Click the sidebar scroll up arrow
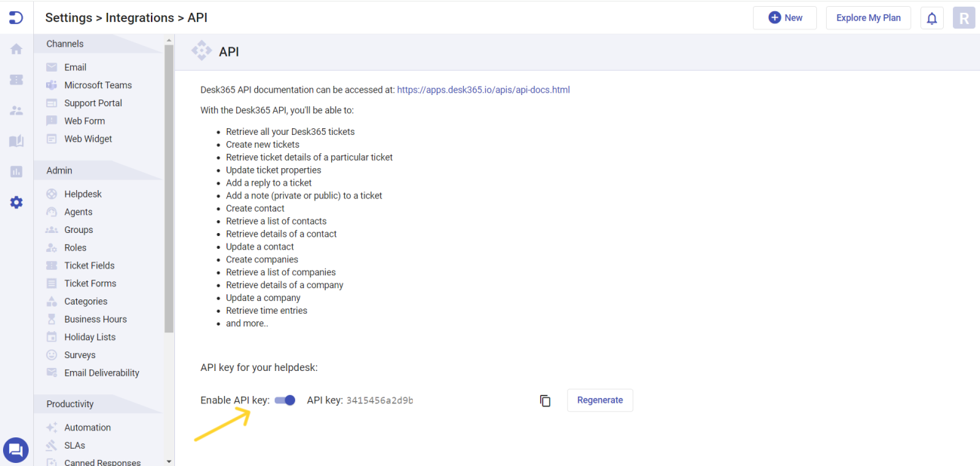 (169, 40)
